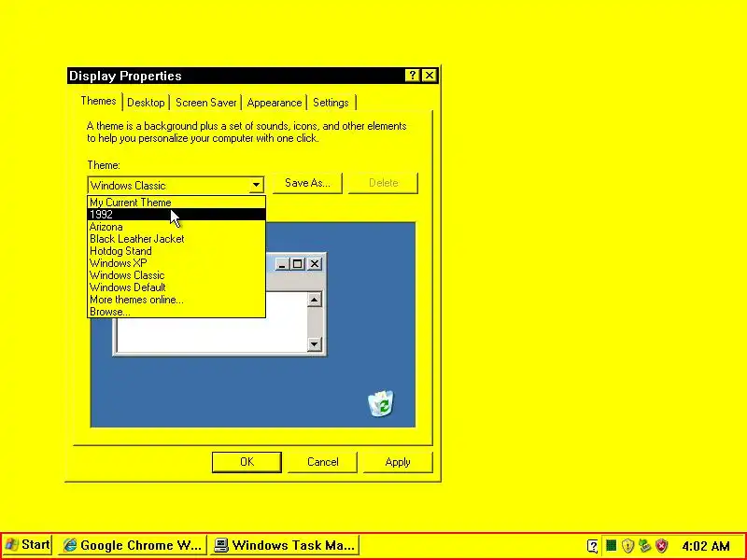Open the Desktop tab
Viewport: 747px width, 560px height.
(x=146, y=103)
